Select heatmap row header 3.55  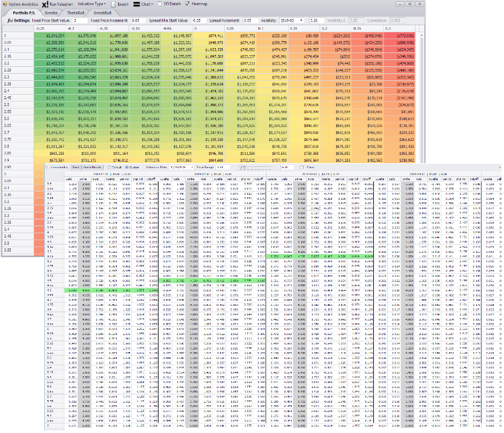(x=18, y=250)
